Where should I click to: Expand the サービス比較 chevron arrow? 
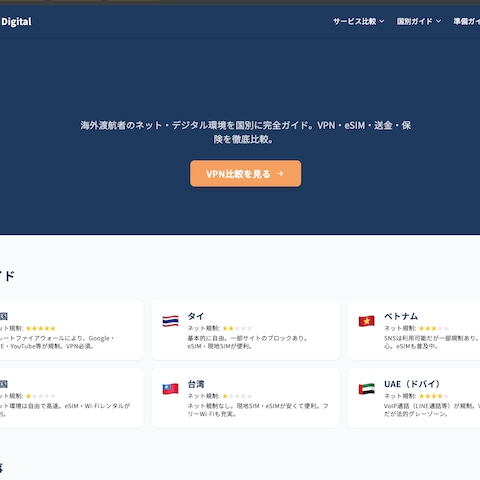coord(382,21)
